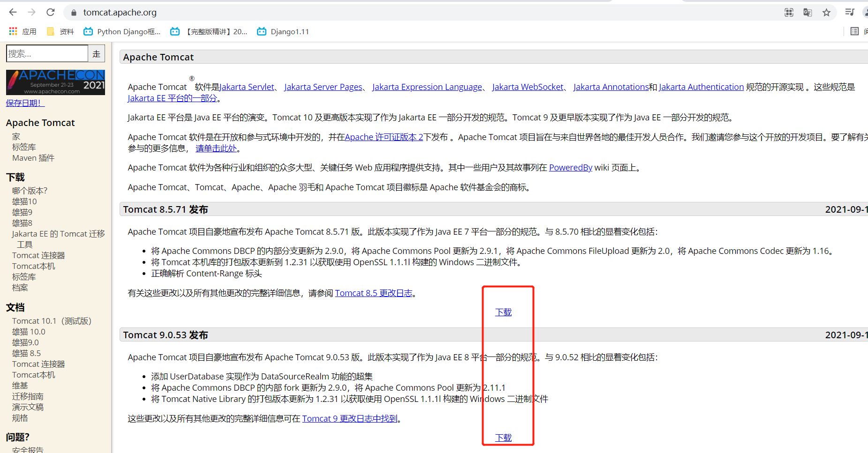Viewport: 868px width, 453px height.
Task: Click the lock icon in the address bar
Action: pos(74,13)
